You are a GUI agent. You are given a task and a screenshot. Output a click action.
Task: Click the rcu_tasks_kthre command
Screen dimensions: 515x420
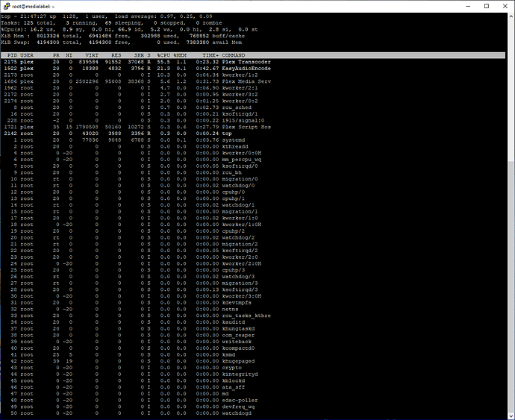click(x=246, y=316)
